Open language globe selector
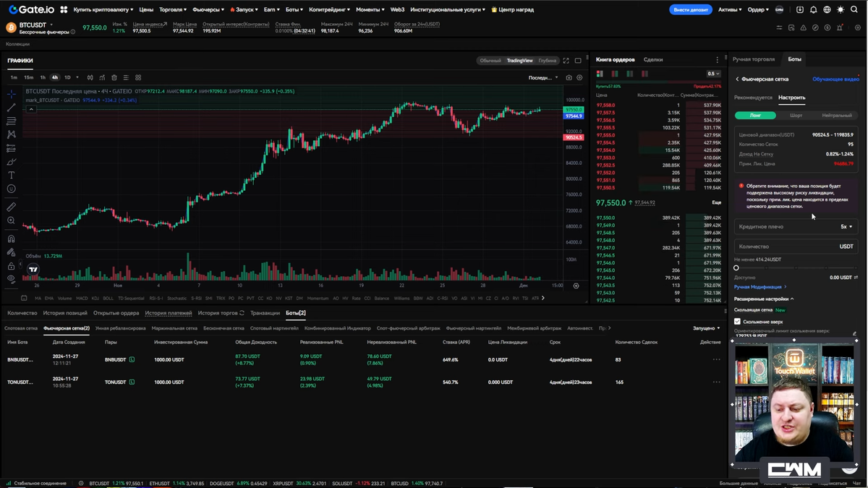 coord(827,9)
